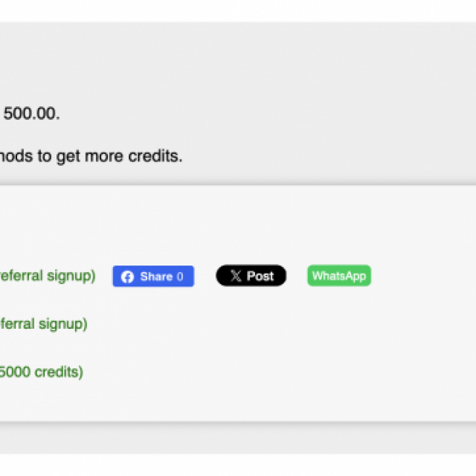This screenshot has width=476, height=476.
Task: Open the first green referral signup link
Action: click(48, 276)
